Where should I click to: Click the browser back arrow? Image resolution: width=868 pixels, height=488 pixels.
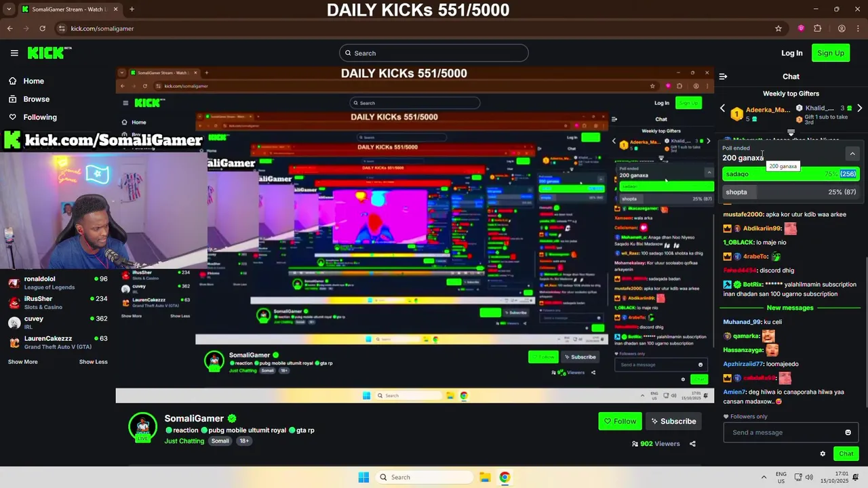tap(9, 28)
